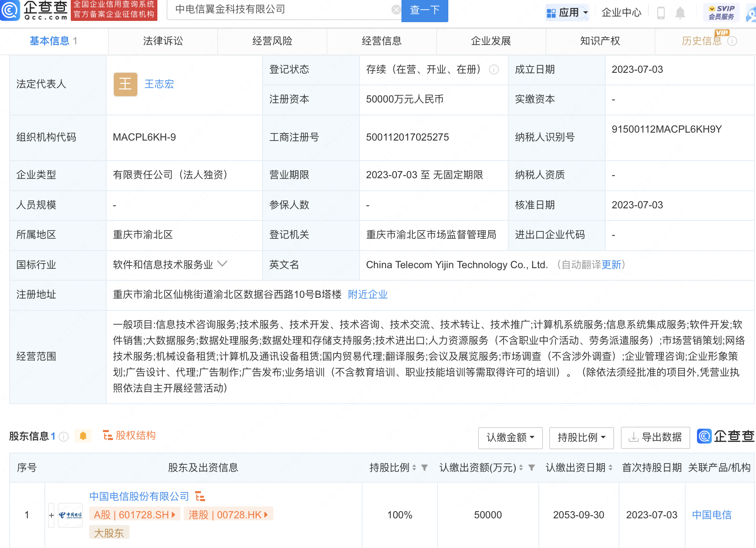Screen dimensions: 756x548
Task: Click the Qichacha logo icon
Action: (x=10, y=10)
